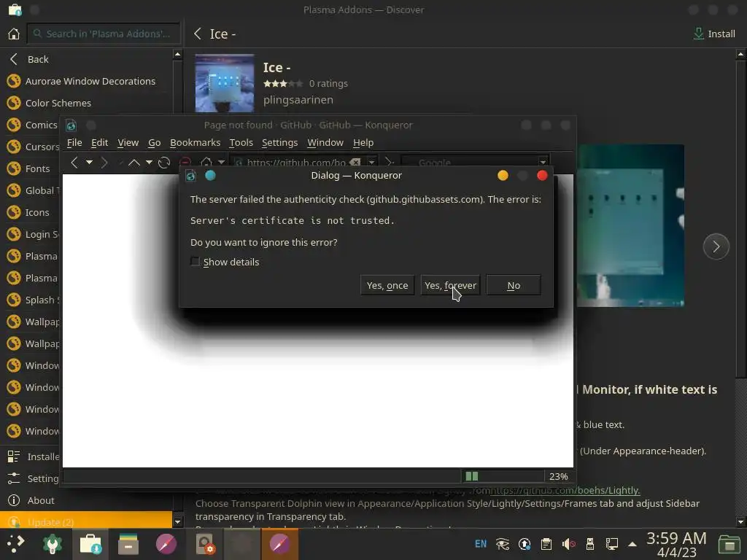The image size is (747, 560).
Task: Open the About page in Discover
Action: (x=31, y=500)
